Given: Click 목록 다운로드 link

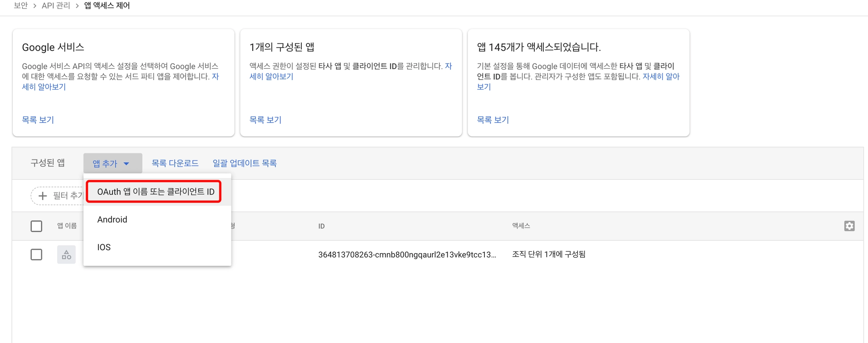Looking at the screenshot, I should tap(175, 163).
